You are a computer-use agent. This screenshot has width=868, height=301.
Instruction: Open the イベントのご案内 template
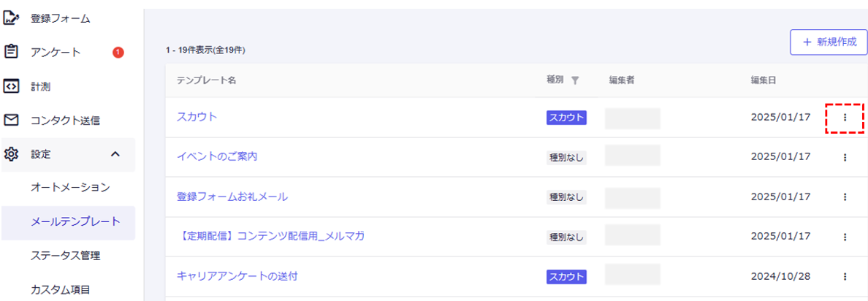click(x=217, y=156)
